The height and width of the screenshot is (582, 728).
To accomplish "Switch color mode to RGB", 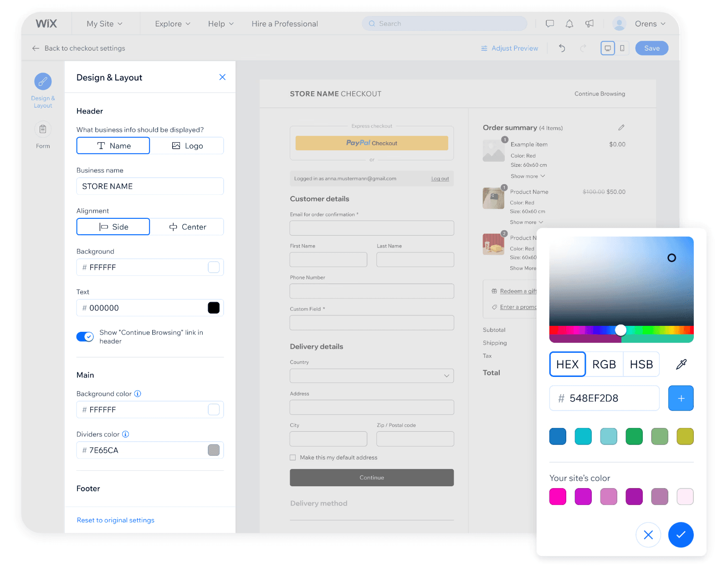I will 604,364.
